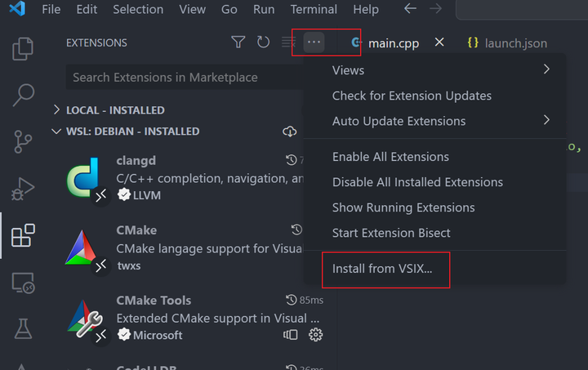Open the Terminal menu

(x=314, y=9)
